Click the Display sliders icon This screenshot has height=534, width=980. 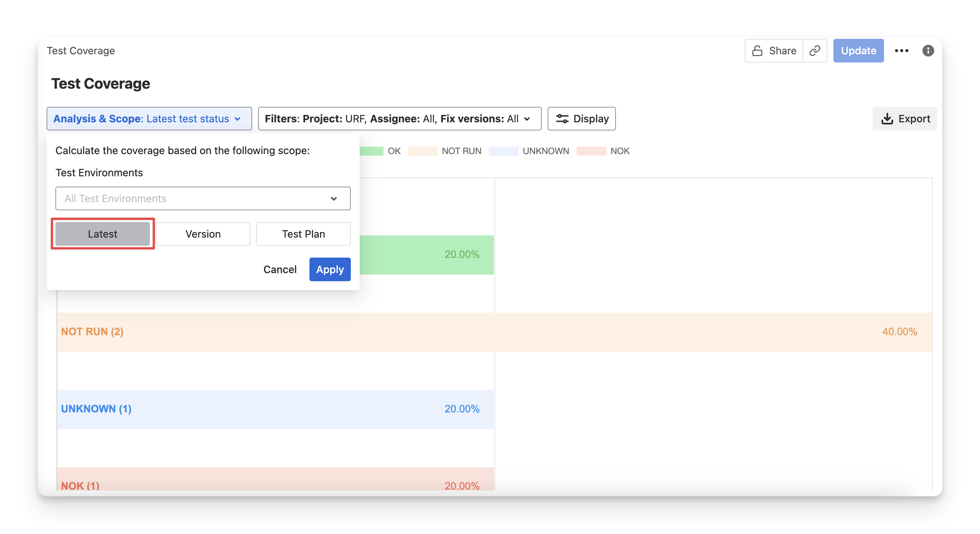tap(562, 119)
